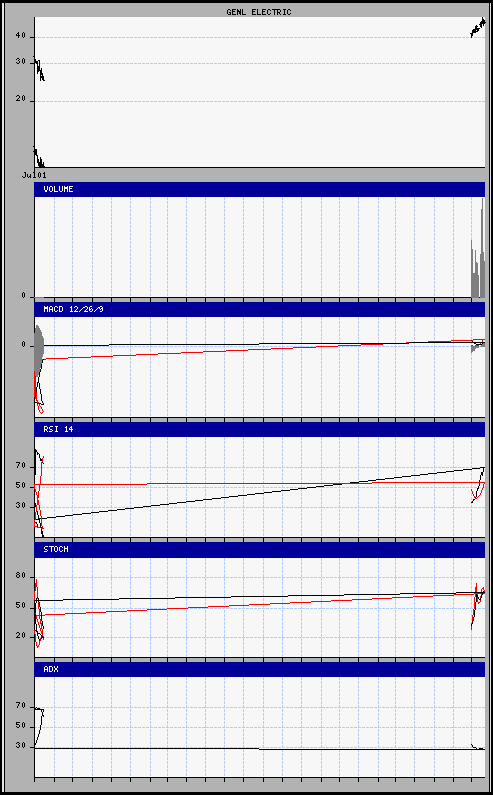Image resolution: width=493 pixels, height=795 pixels.
Task: Click the recent price candles near 40
Action: [x=478, y=27]
